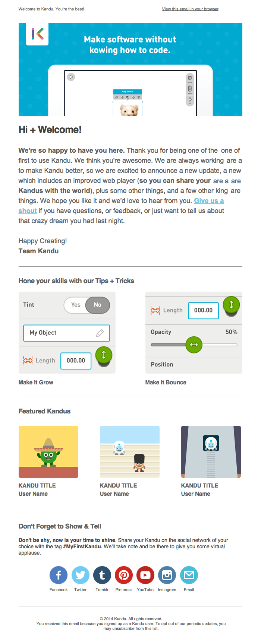Image resolution: width=261 pixels, height=644 pixels.
Task: Click the YouTube play icon
Action: click(145, 575)
